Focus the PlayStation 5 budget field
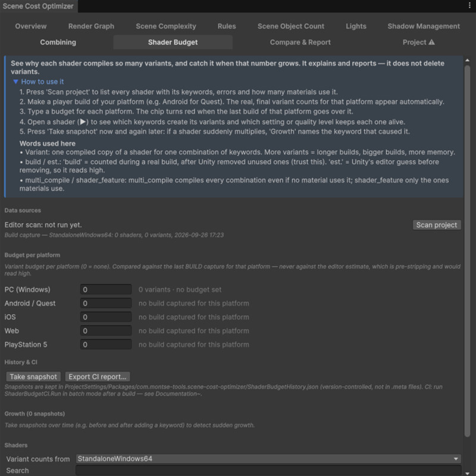476x476 pixels. click(106, 345)
